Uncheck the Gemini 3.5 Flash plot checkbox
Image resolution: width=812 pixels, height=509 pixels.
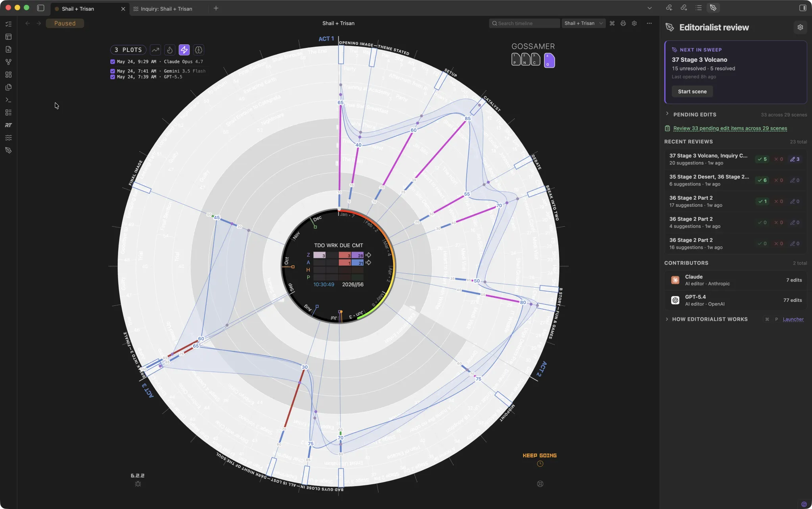(113, 71)
